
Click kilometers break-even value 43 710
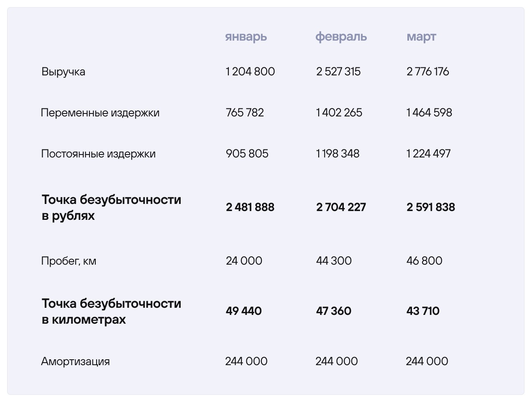423,311
